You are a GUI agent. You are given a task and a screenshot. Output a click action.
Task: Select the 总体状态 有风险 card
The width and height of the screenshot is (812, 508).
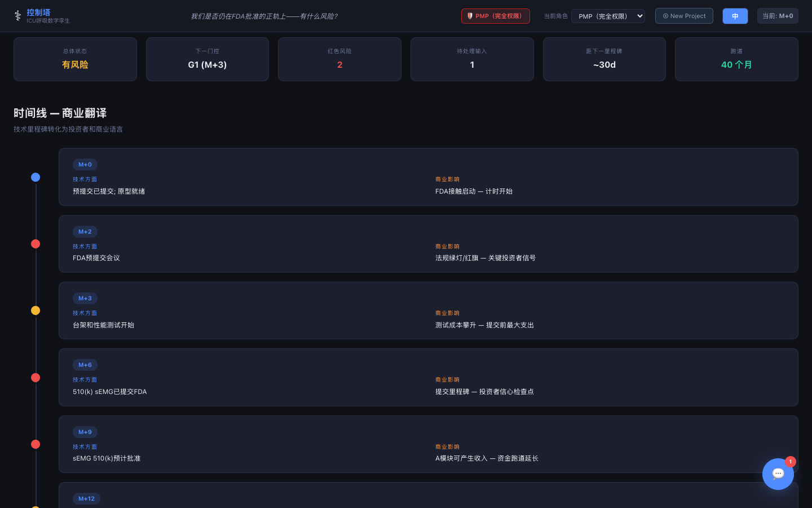75,59
